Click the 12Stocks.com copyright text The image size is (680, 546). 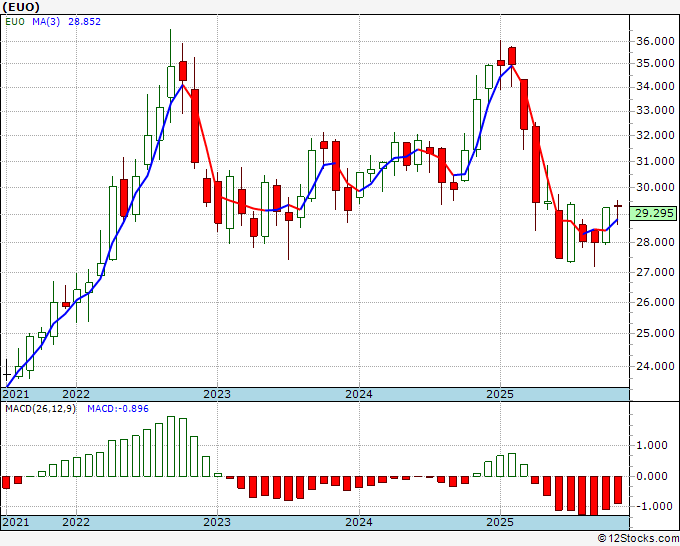tap(638, 539)
